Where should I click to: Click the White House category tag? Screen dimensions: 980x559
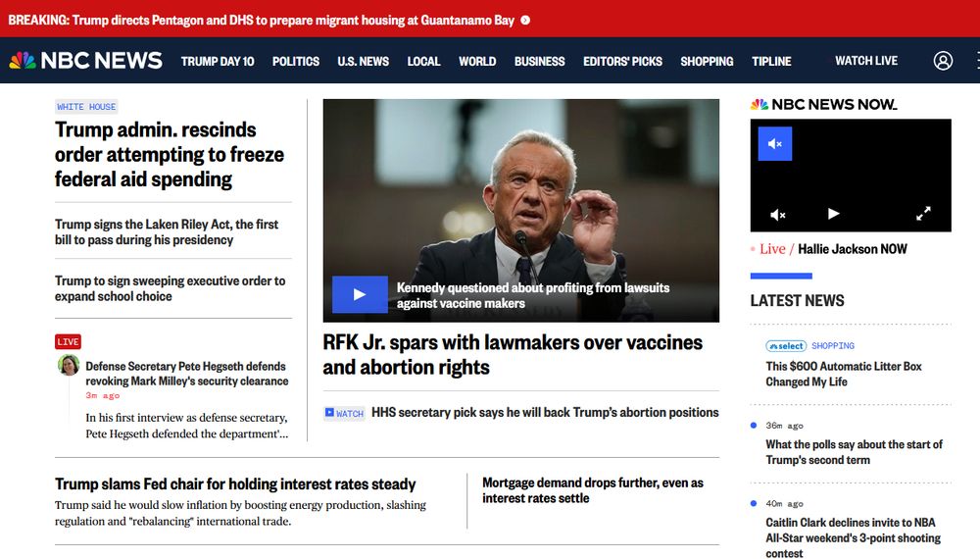point(86,107)
